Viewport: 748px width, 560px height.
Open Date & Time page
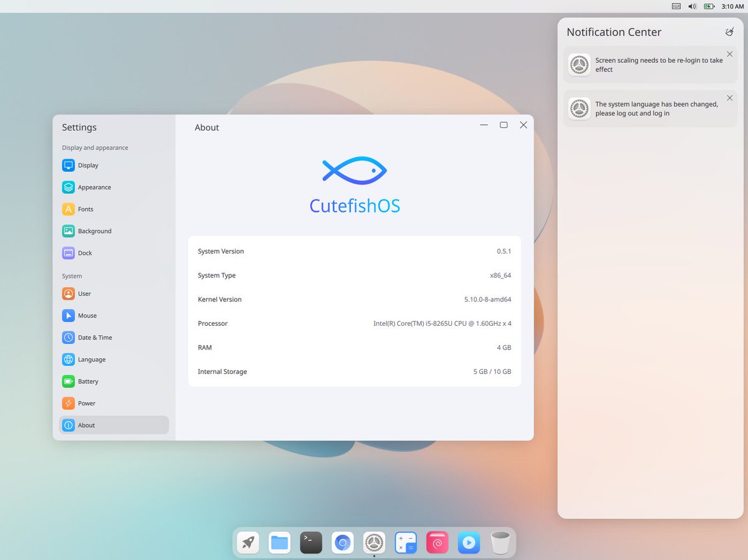114,338
